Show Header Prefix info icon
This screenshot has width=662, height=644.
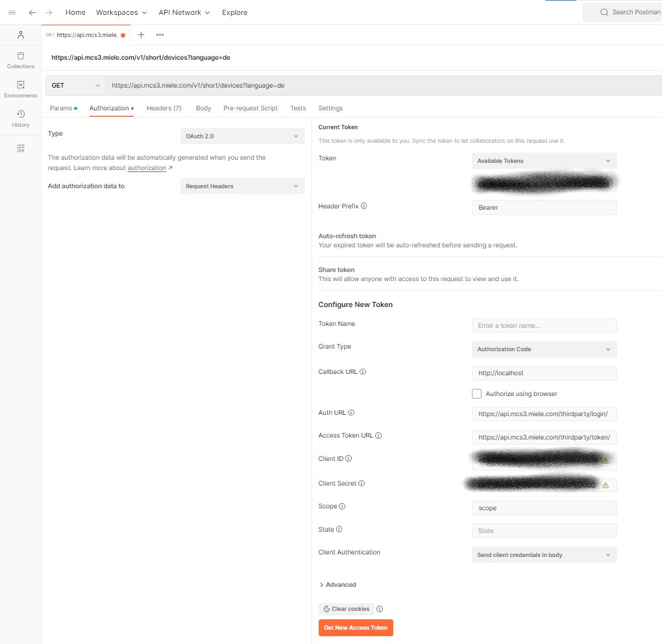(364, 206)
